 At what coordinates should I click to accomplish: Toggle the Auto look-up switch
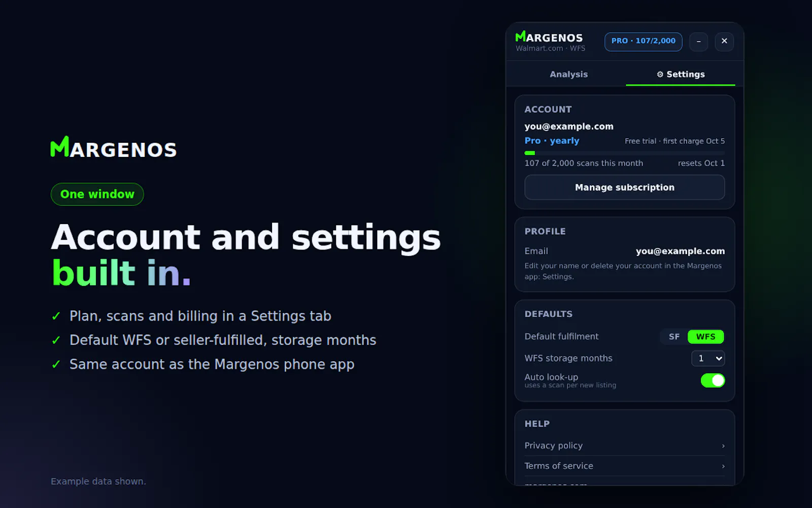tap(713, 380)
